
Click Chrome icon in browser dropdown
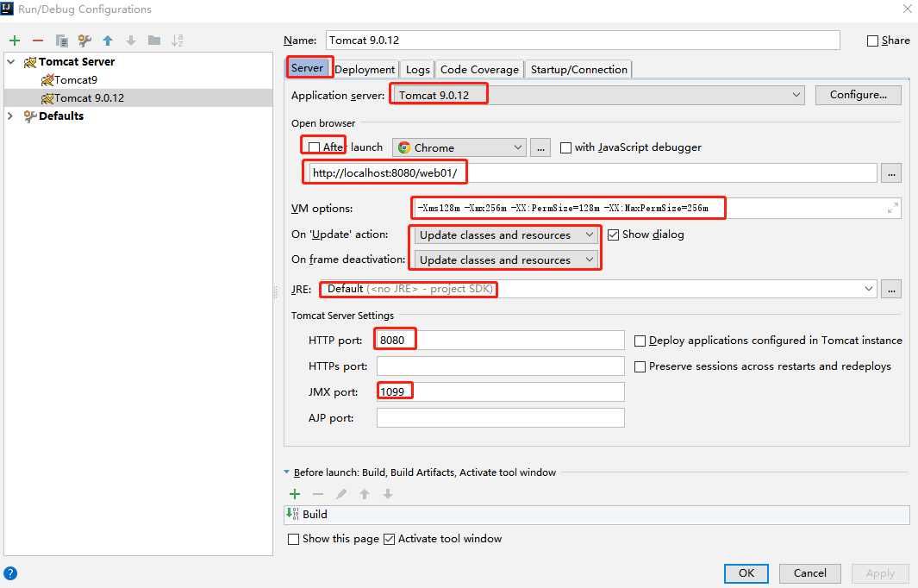[x=404, y=147]
